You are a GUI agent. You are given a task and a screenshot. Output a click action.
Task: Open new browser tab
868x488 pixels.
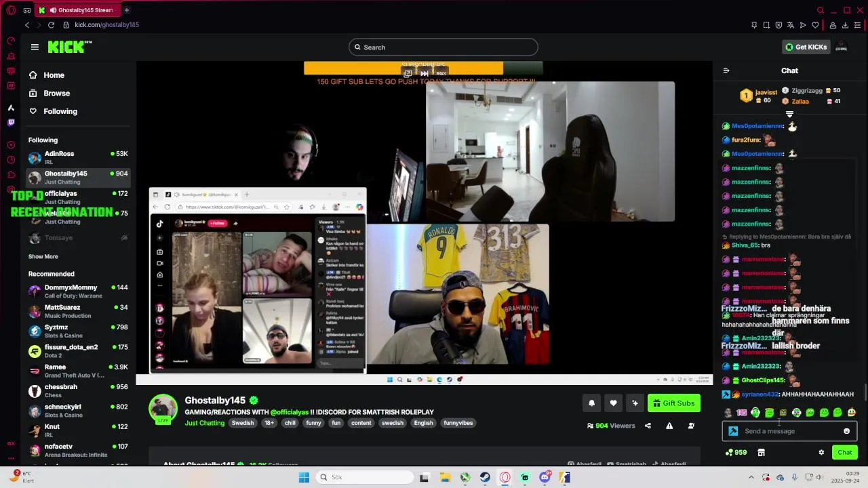pos(126,10)
